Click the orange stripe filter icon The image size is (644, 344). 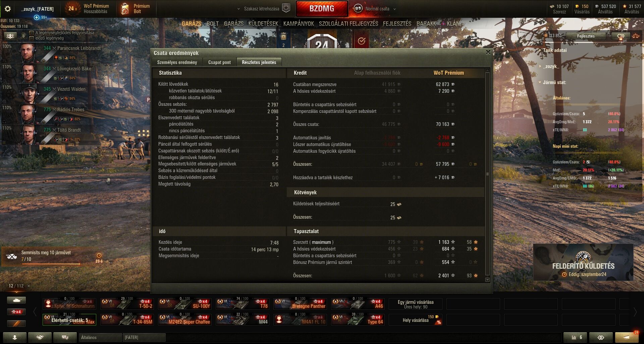[x=16, y=323]
